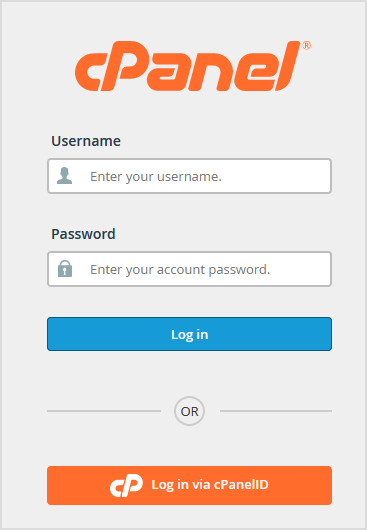The image size is (367, 530).
Task: Click the Username label
Action: [86, 141]
